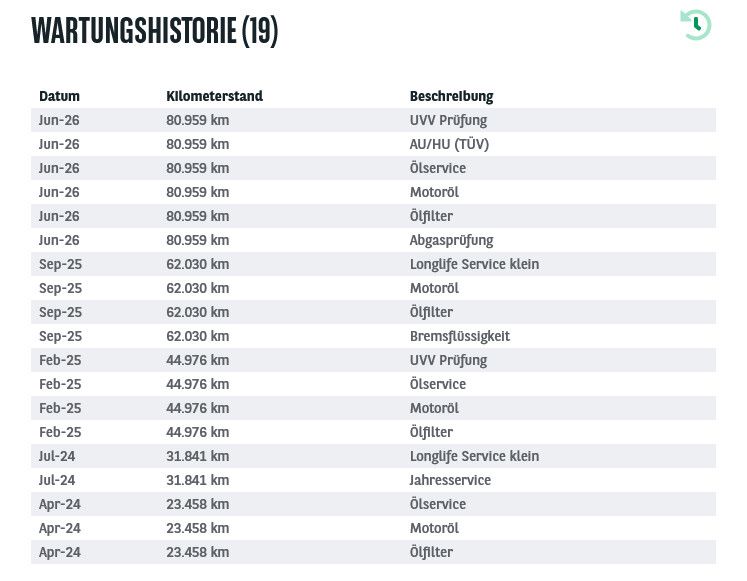
Task: Click the Feb-25 UVV Prüfung entry
Action: [448, 360]
